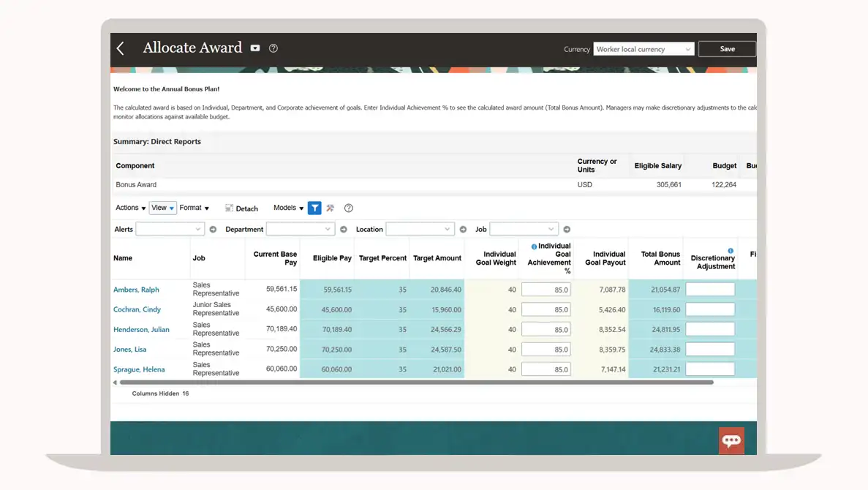Viewport: 868px width, 490px height.
Task: Expand the Currency dropdown
Action: pyautogui.click(x=644, y=49)
